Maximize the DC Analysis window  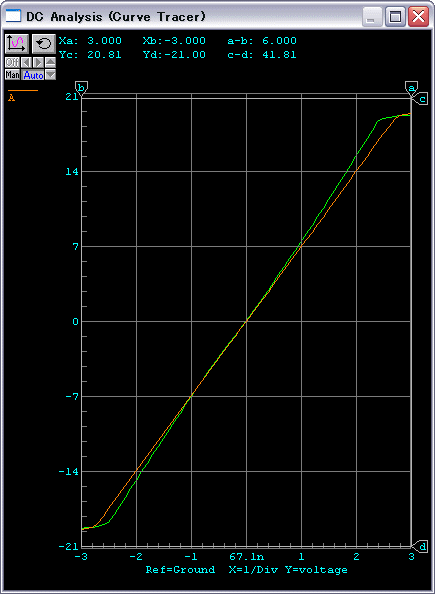[x=395, y=16]
